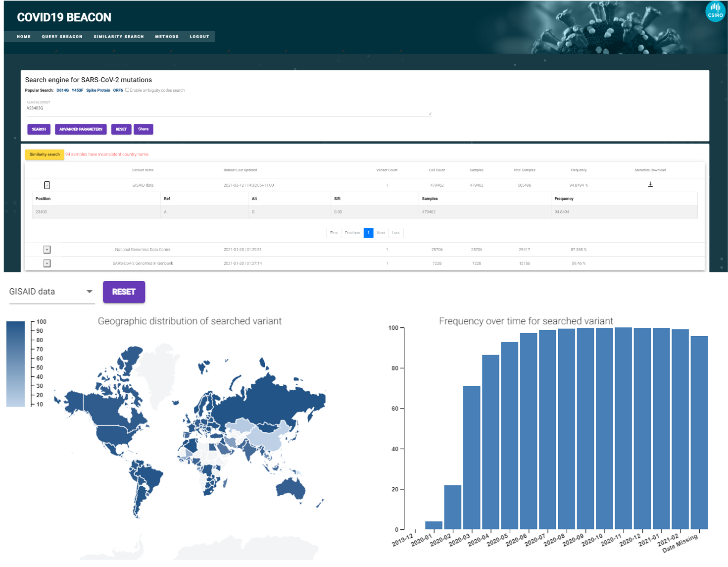
Task: Open Query sBeacon menu item
Action: (x=62, y=37)
